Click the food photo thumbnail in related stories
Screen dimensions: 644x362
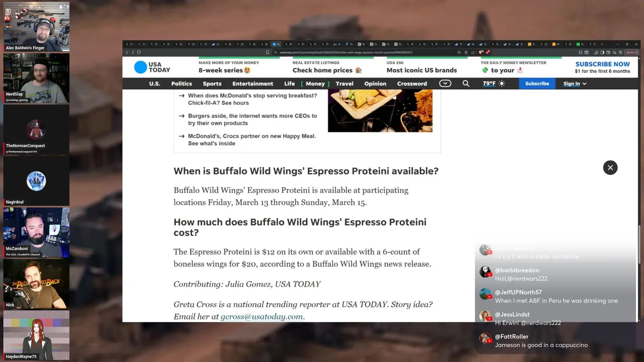pyautogui.click(x=380, y=111)
